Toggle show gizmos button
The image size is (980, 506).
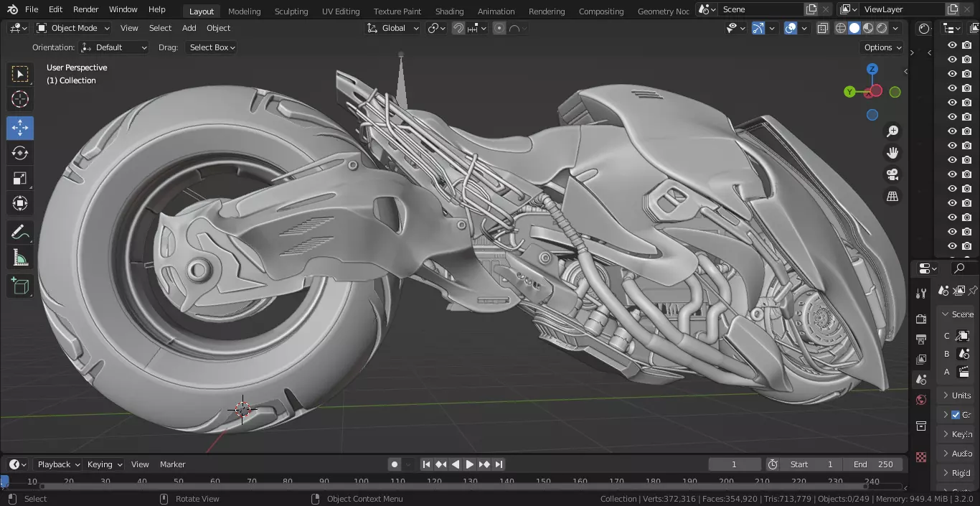point(758,28)
